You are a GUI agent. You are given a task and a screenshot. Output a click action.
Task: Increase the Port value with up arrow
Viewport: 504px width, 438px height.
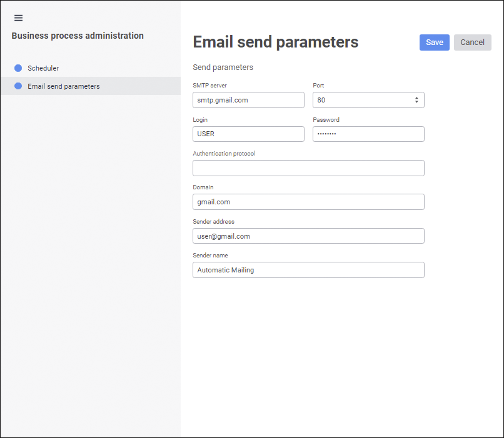tap(416, 97)
